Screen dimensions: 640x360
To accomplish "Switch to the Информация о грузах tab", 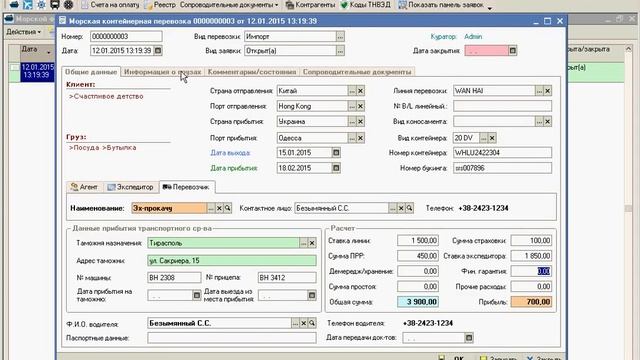I will tap(162, 72).
